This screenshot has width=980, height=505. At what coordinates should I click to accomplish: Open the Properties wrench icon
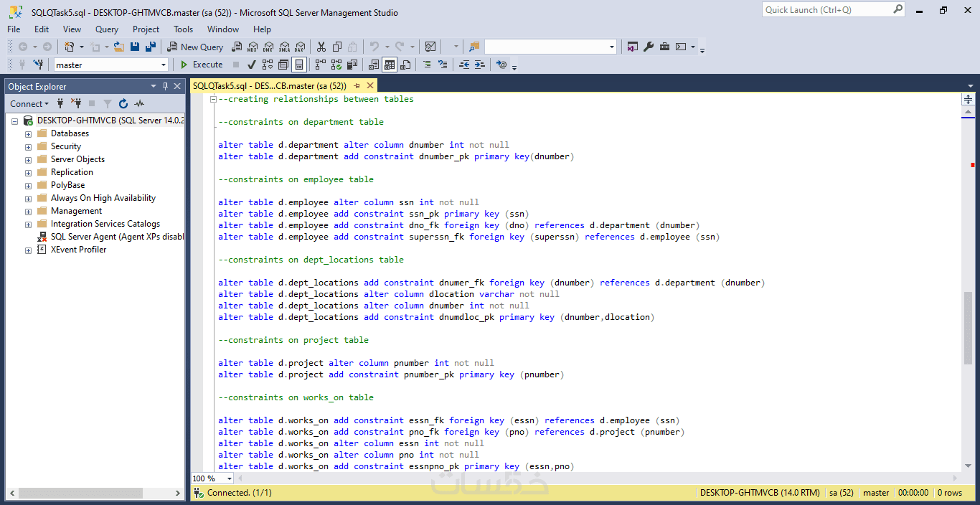point(649,47)
